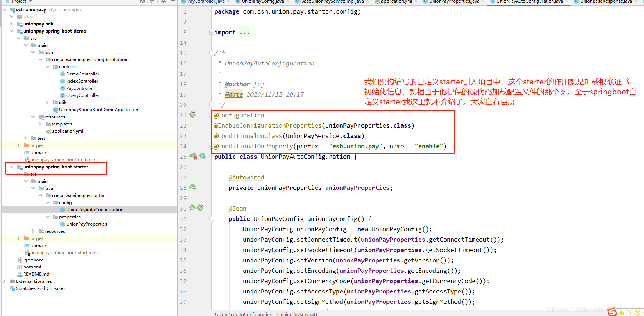The image size is (644, 316).
Task: Select application.yml under resources
Action: (x=67, y=131)
